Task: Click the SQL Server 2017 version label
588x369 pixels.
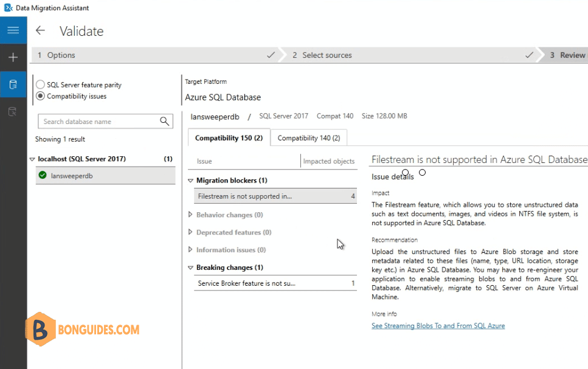Action: [283, 116]
